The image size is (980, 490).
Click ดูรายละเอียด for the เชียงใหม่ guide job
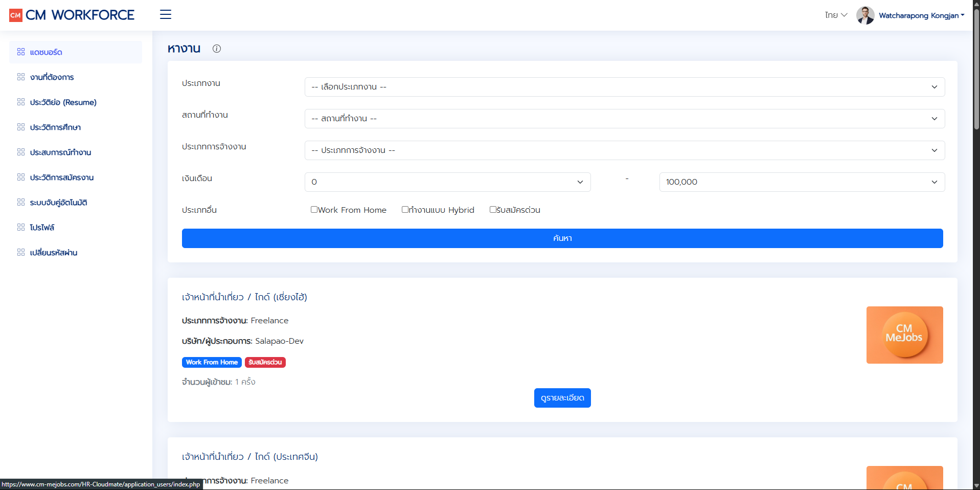click(x=562, y=398)
